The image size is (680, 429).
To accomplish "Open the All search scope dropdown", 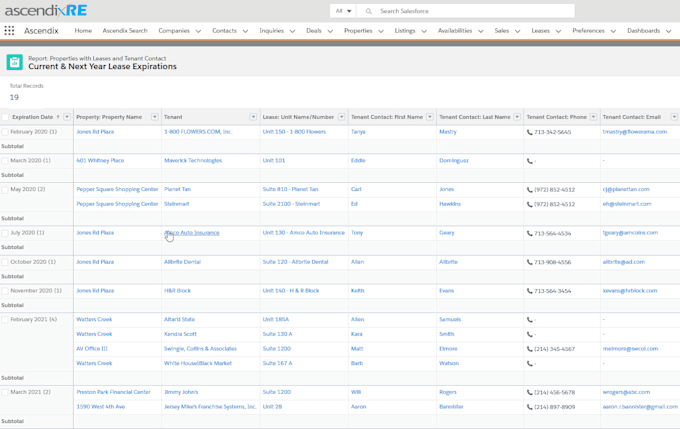I will pyautogui.click(x=343, y=11).
